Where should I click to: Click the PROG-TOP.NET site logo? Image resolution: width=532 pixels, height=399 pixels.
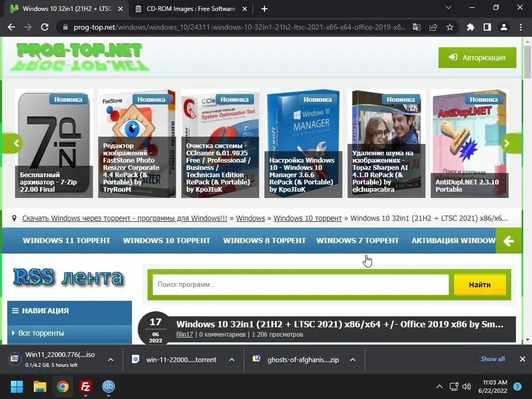pos(79,57)
